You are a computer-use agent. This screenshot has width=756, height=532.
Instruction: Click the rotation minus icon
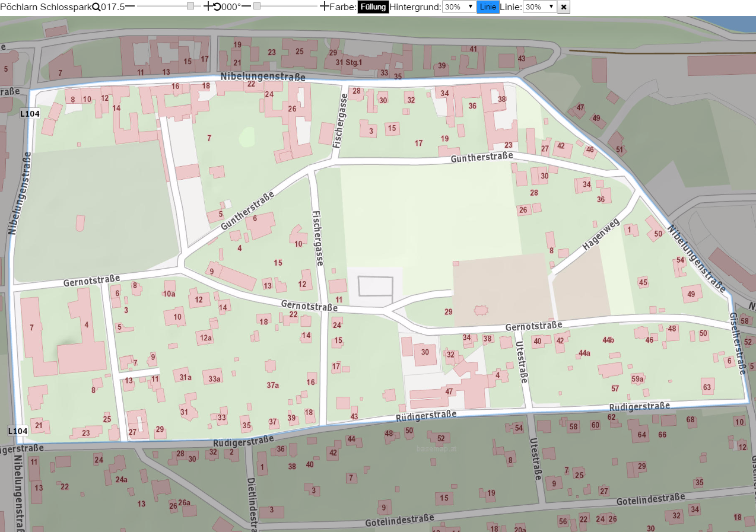(x=246, y=7)
